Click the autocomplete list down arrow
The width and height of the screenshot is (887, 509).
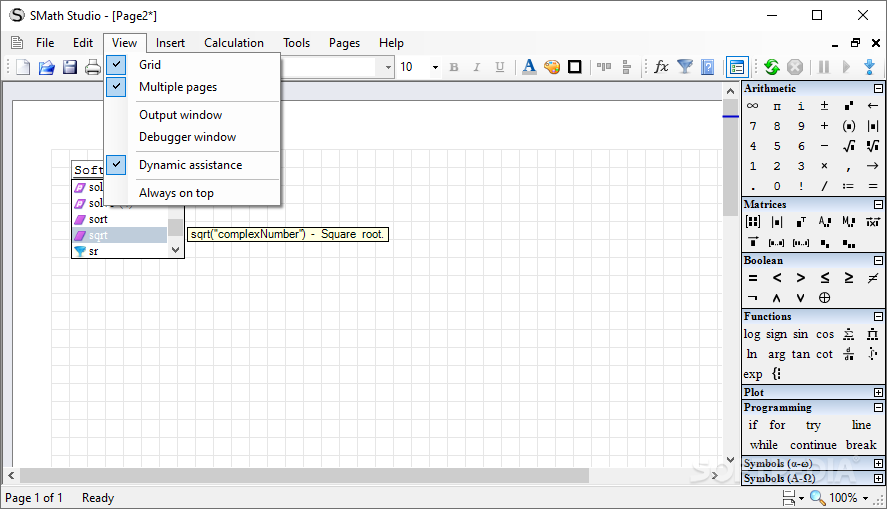(x=175, y=250)
